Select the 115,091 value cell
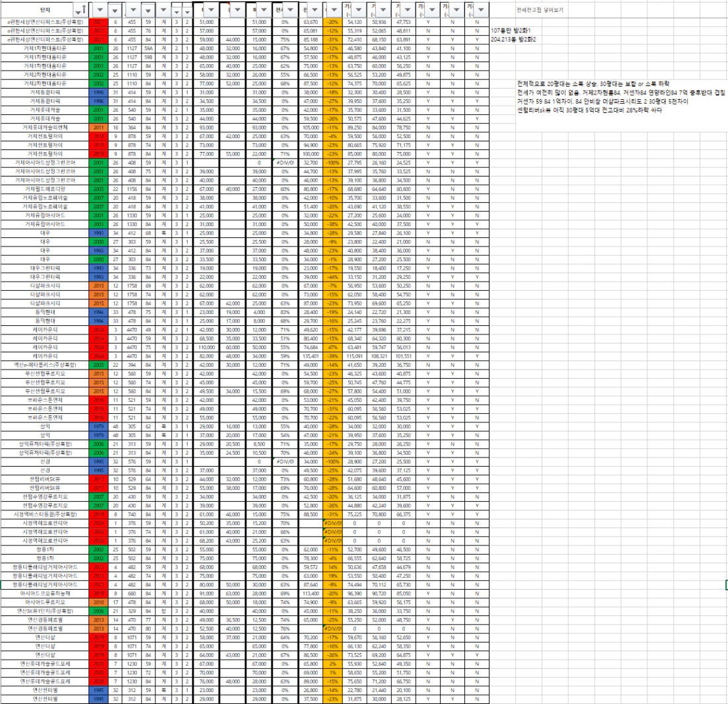 (354, 356)
